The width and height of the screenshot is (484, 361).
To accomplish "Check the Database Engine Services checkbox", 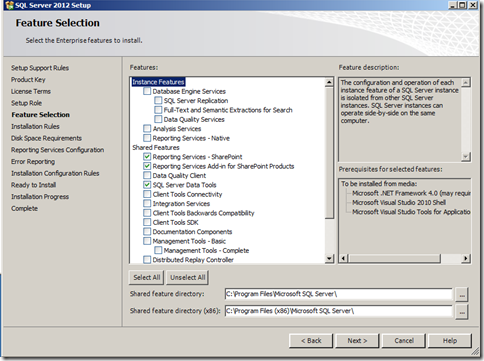I will (x=147, y=91).
